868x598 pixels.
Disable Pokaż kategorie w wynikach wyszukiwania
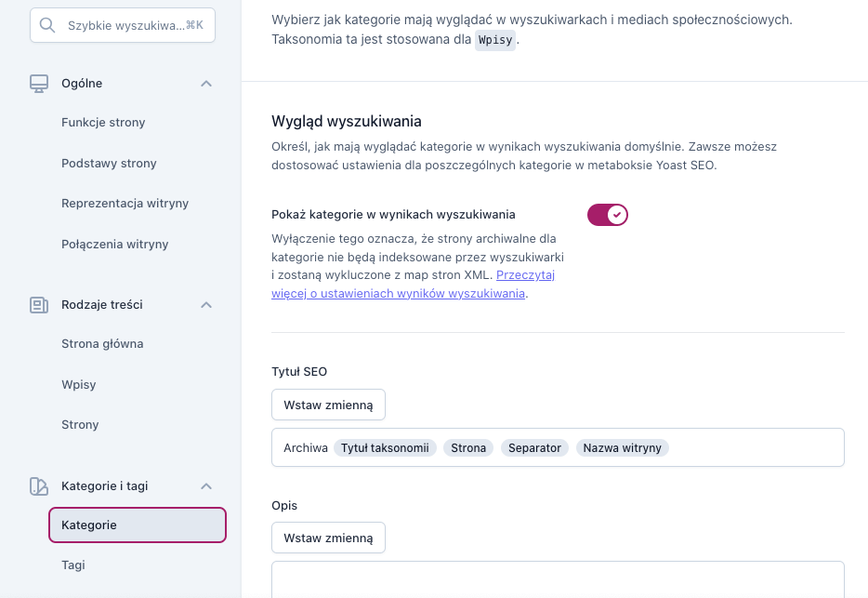tap(607, 214)
